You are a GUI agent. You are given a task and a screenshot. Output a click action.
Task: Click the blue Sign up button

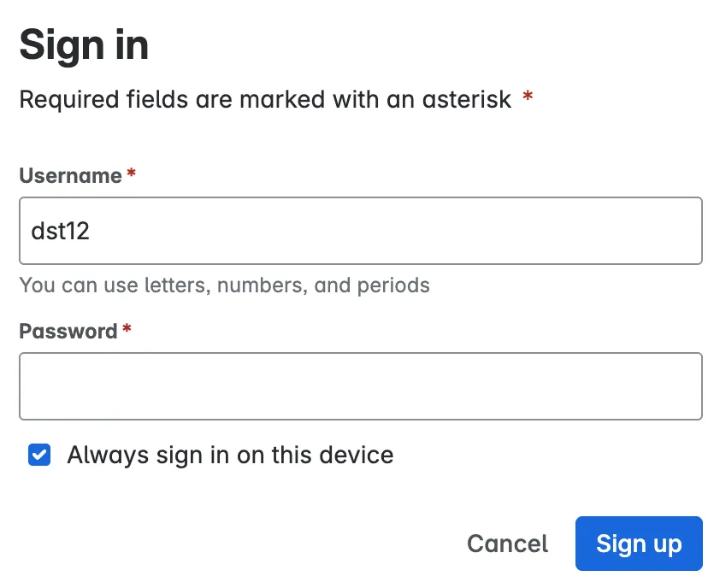[x=639, y=544]
